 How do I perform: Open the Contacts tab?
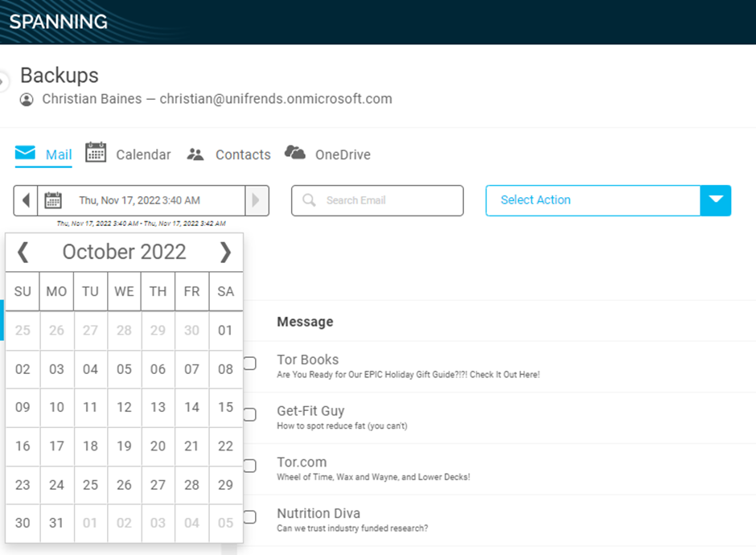tap(228, 154)
